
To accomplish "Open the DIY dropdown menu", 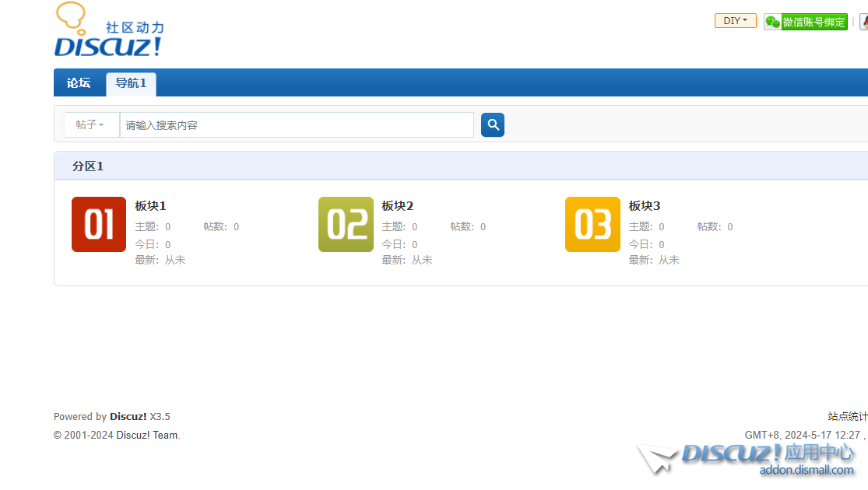I will (x=735, y=21).
